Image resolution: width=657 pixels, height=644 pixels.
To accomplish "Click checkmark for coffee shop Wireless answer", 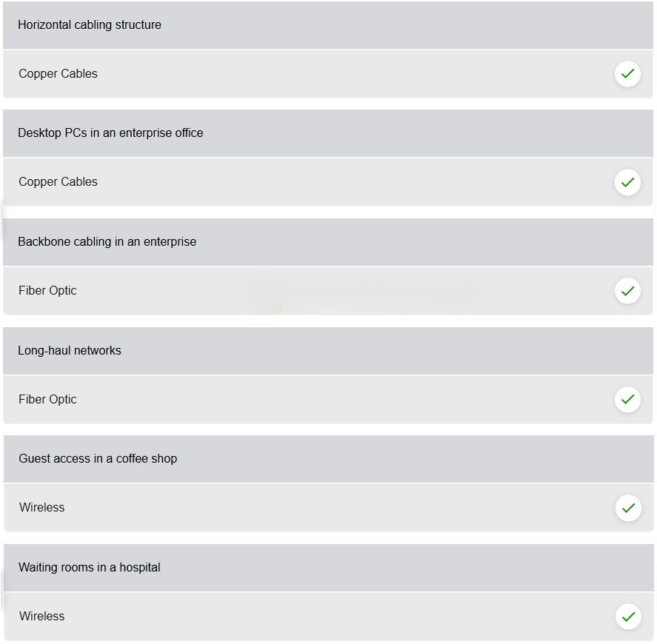I will coord(628,508).
